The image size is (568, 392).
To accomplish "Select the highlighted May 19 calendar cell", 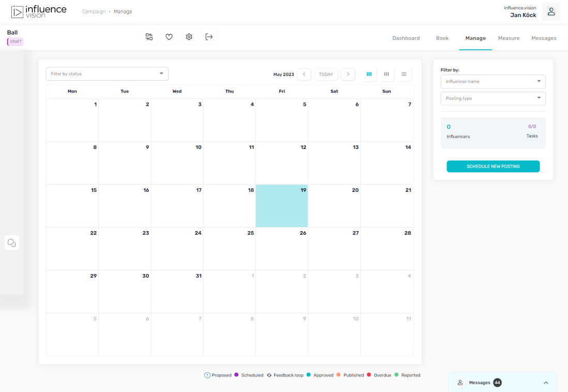I will pos(281,206).
